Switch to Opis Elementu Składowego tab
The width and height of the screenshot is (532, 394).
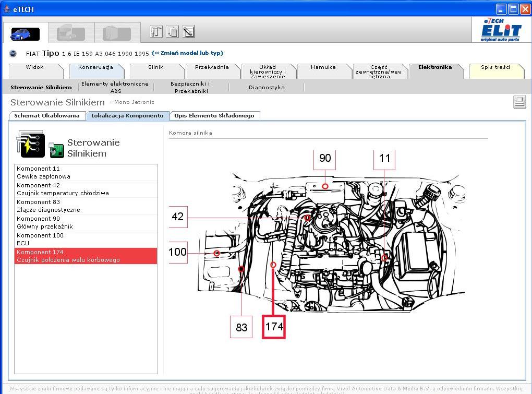click(214, 115)
